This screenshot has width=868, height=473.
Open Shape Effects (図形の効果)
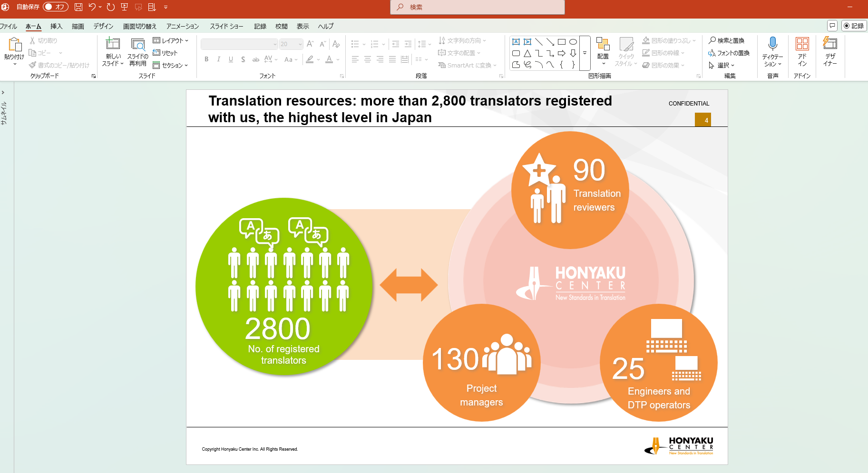(x=663, y=65)
